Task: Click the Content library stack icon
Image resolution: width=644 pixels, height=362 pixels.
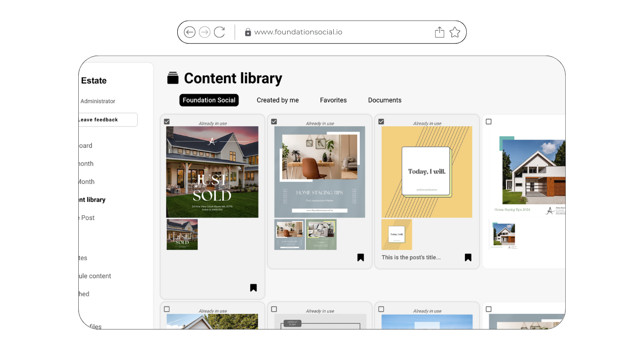Action: coord(173,78)
